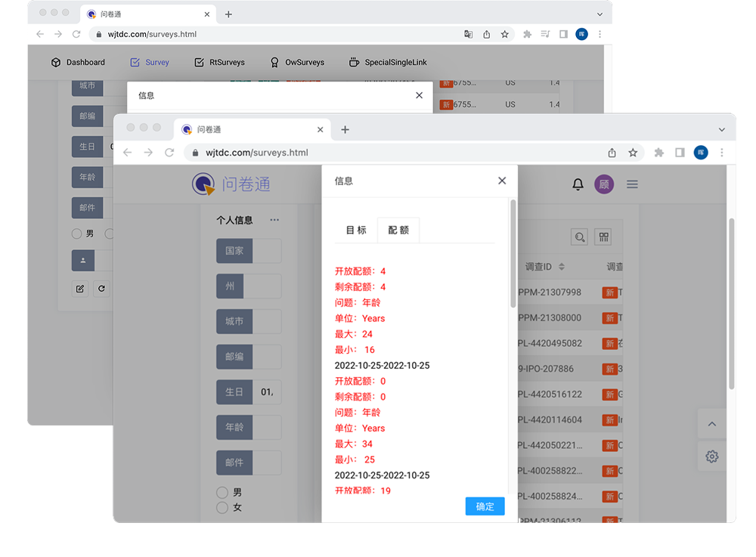
Task: Open RtSurveys in back window navigation
Action: point(219,62)
